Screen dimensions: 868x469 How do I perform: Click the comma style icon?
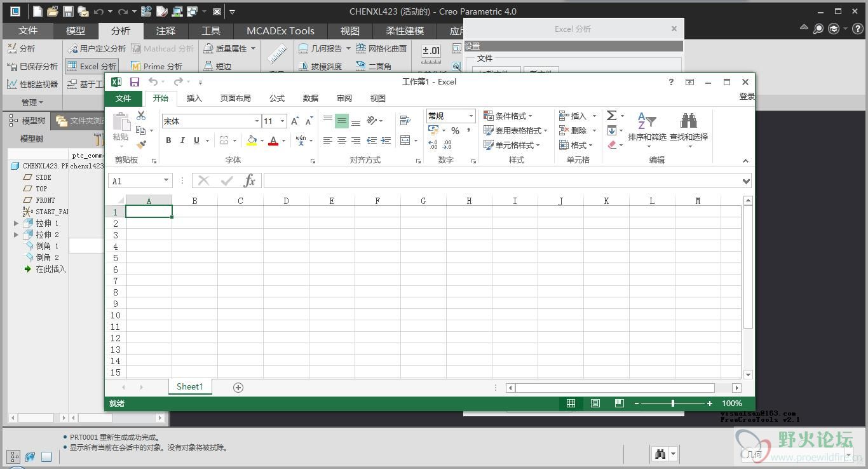pyautogui.click(x=469, y=130)
